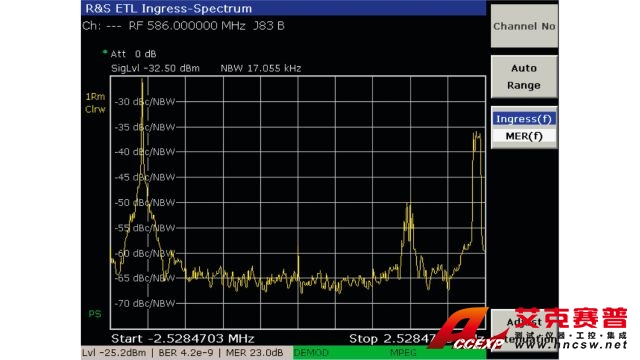This screenshot has width=640, height=360.
Task: Click the MPEG status indicator
Action: [x=403, y=352]
